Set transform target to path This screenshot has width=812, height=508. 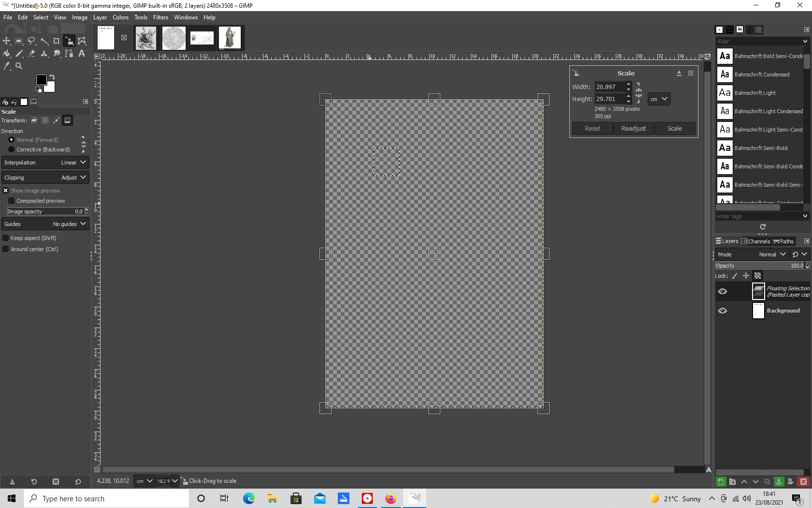(56, 120)
